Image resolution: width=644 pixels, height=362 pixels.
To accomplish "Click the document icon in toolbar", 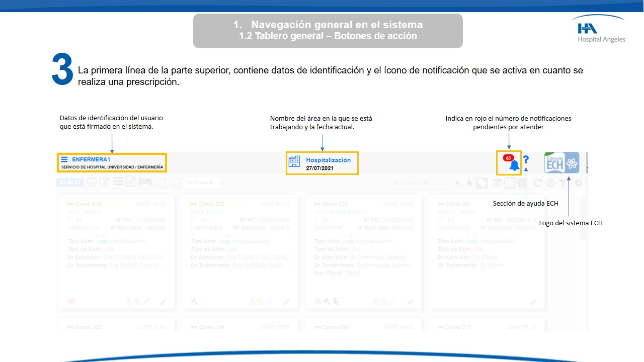I will tap(131, 182).
